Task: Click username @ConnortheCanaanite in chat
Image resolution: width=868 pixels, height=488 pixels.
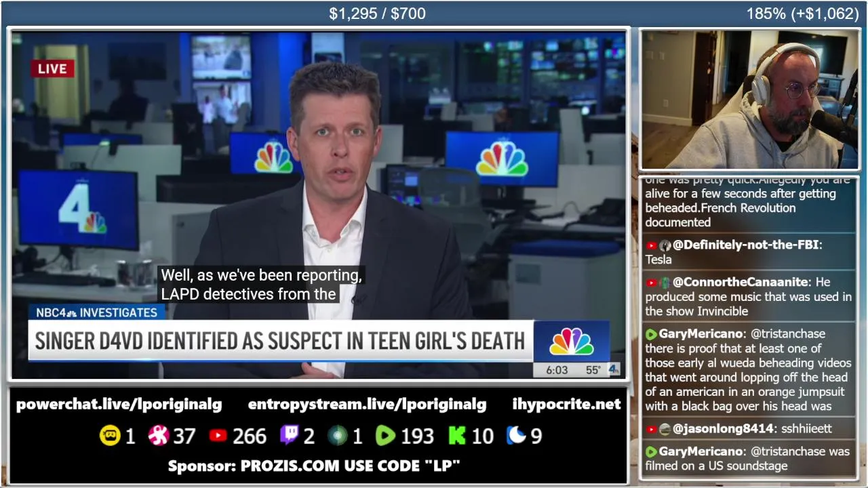Action: (x=742, y=282)
